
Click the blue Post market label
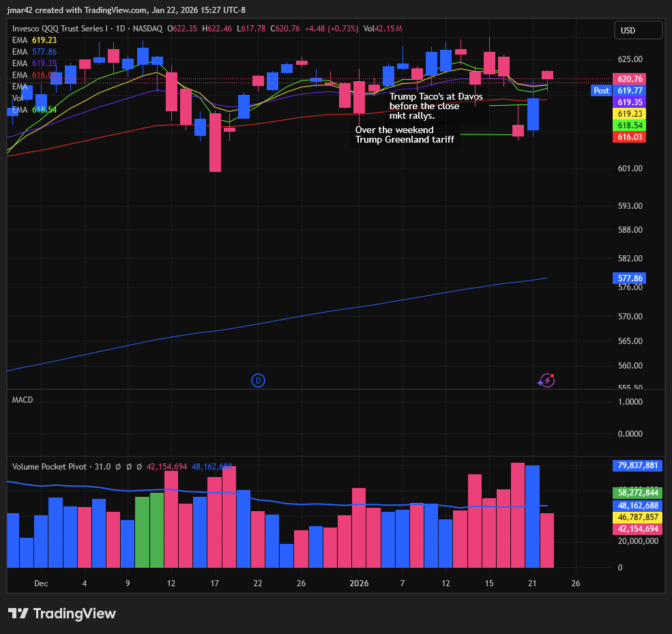pyautogui.click(x=601, y=91)
